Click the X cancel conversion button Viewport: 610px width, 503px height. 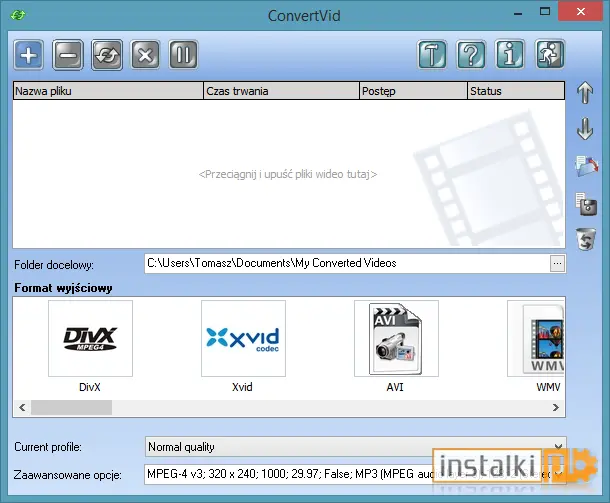pyautogui.click(x=145, y=55)
